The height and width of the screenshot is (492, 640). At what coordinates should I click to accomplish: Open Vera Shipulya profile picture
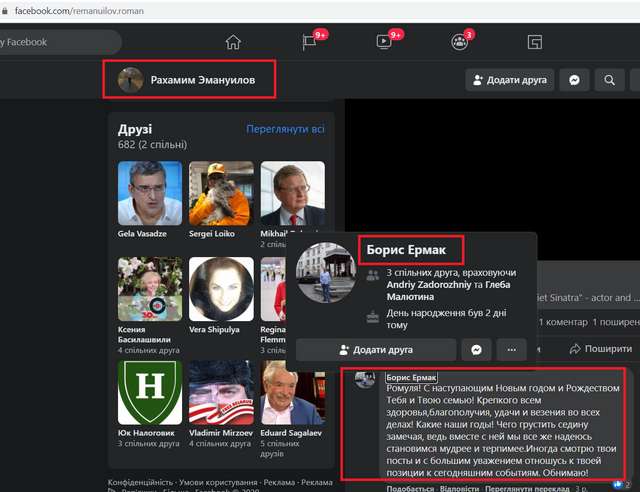click(x=221, y=289)
